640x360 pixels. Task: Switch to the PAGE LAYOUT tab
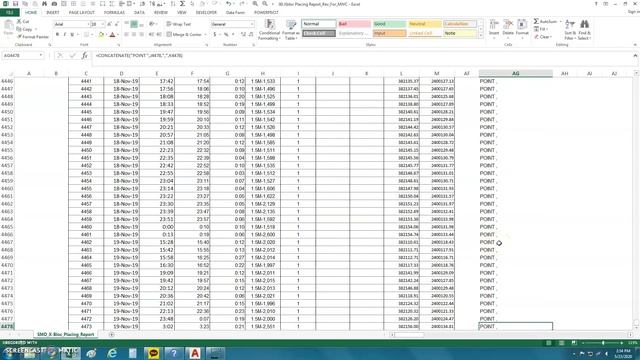pos(82,13)
